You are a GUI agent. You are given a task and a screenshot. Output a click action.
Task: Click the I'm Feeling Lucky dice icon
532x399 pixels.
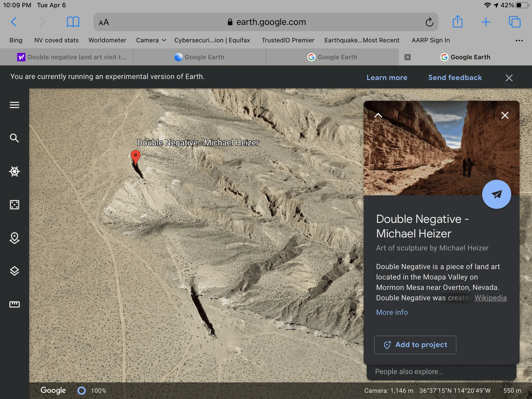click(15, 205)
